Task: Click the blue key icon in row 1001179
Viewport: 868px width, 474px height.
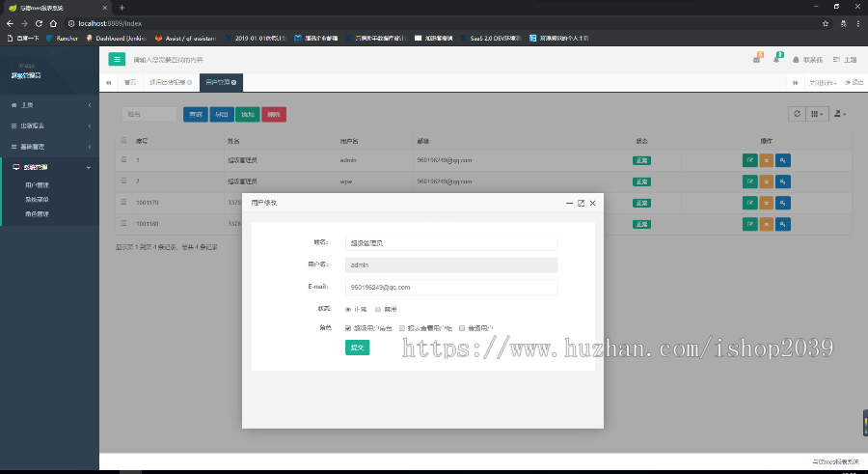Action: pyautogui.click(x=783, y=203)
